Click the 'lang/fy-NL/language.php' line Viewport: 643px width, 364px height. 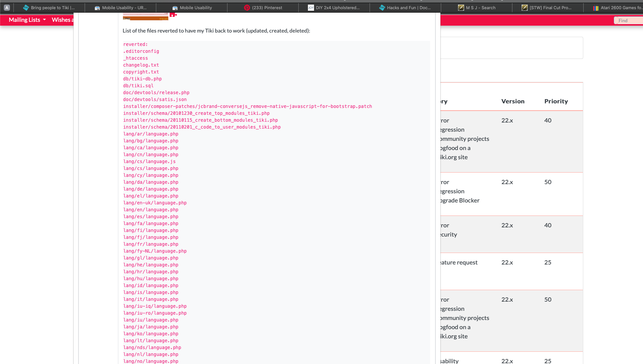point(155,251)
